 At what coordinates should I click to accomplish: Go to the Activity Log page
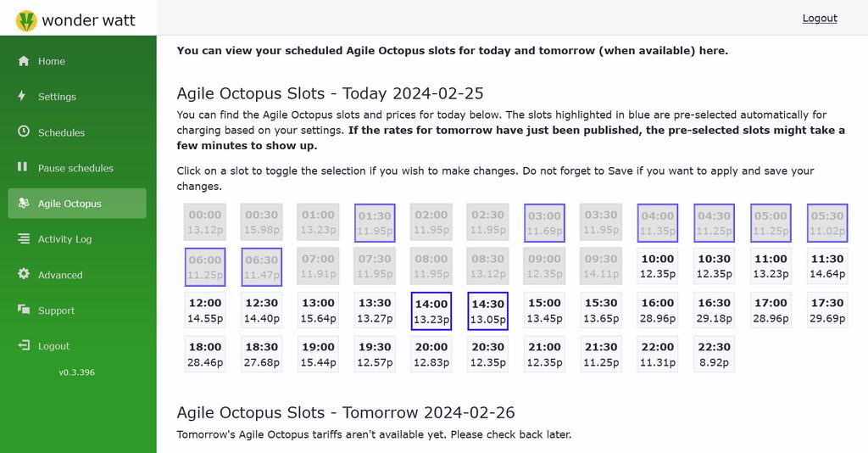pyautogui.click(x=64, y=239)
